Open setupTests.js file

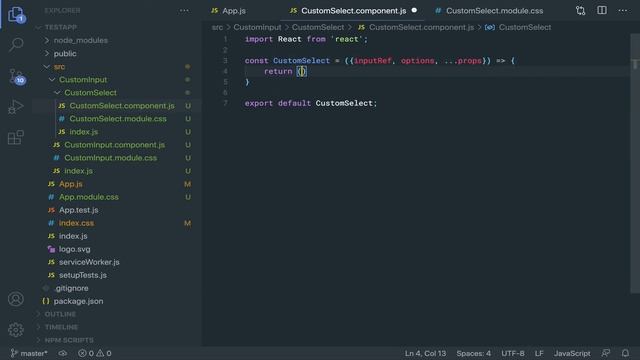coord(83,275)
